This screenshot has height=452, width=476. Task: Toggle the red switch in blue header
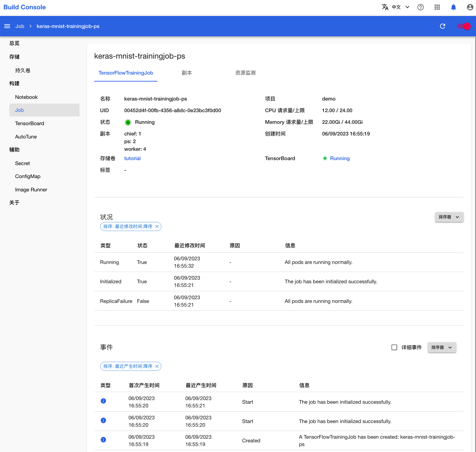464,26
